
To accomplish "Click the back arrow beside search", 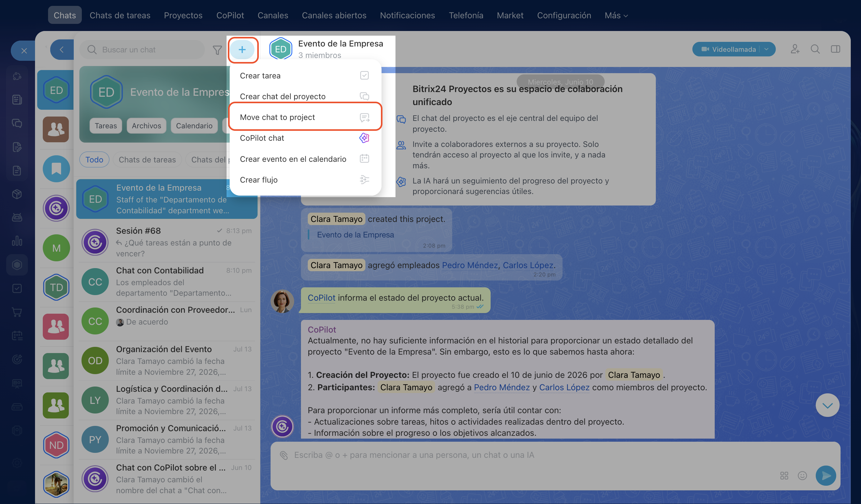I will (x=61, y=50).
